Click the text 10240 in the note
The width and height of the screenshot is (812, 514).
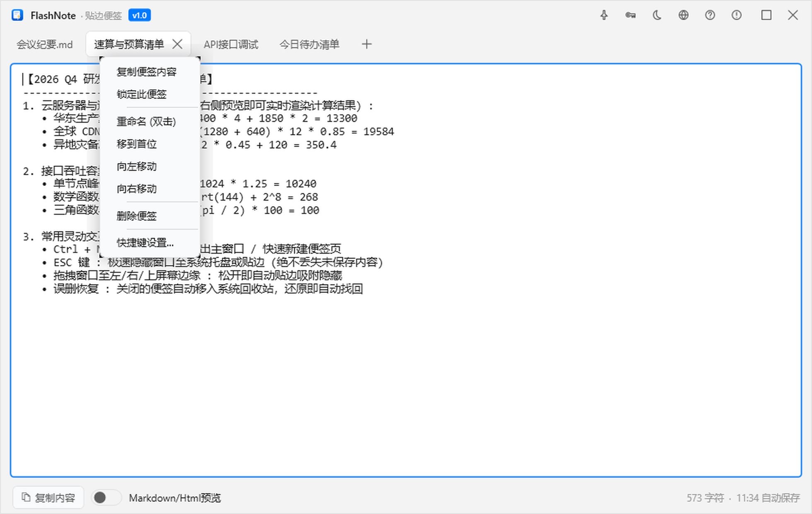(x=301, y=184)
